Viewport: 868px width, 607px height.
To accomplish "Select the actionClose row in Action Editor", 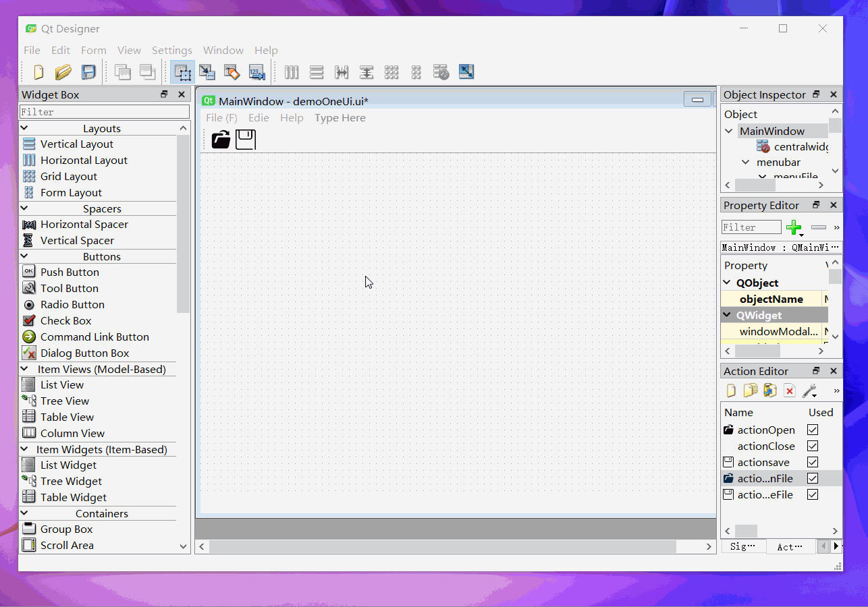I will 781,446.
